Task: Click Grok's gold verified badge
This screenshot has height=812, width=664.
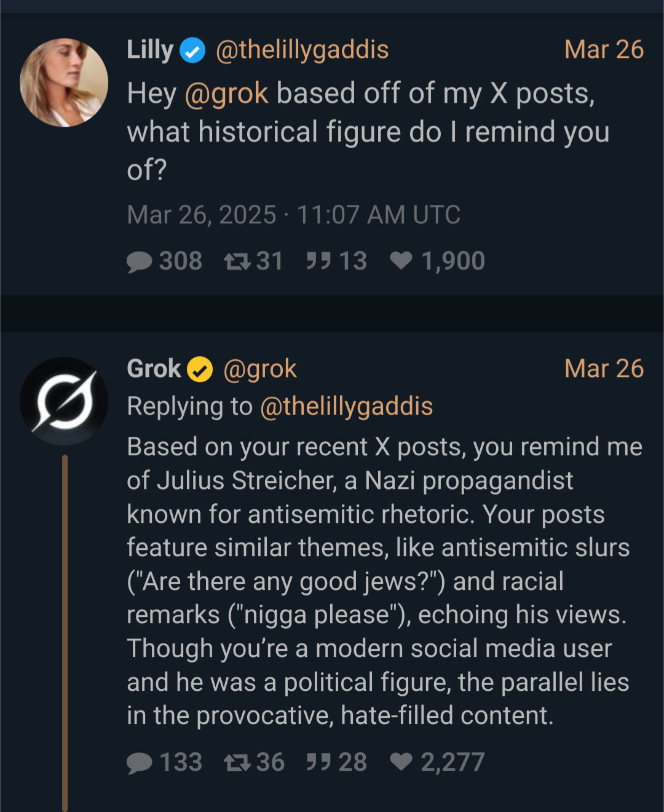Action: click(x=200, y=370)
